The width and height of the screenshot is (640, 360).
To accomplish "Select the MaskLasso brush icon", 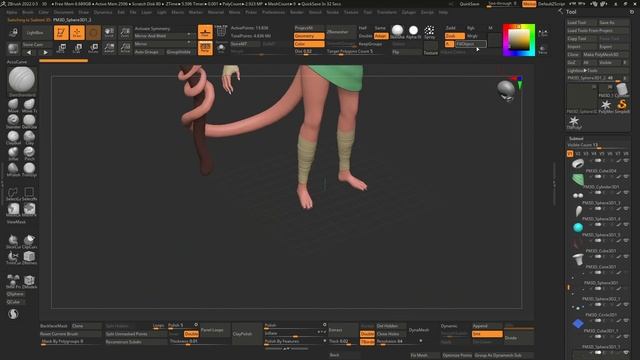I will point(13,210).
